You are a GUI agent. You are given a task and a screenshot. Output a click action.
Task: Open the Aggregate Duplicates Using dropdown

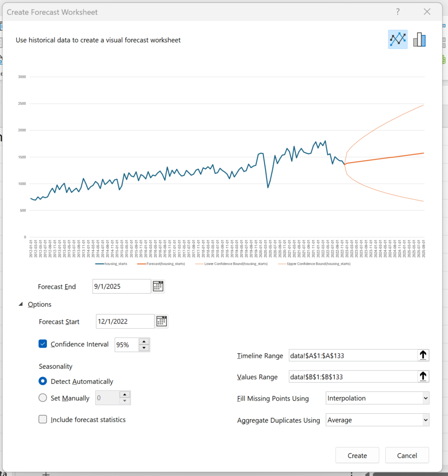pos(377,420)
